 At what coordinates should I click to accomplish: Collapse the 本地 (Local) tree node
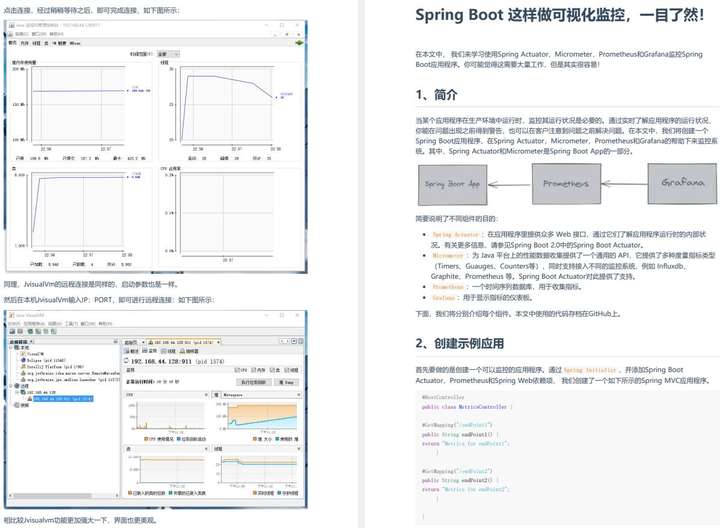[x=11, y=348]
